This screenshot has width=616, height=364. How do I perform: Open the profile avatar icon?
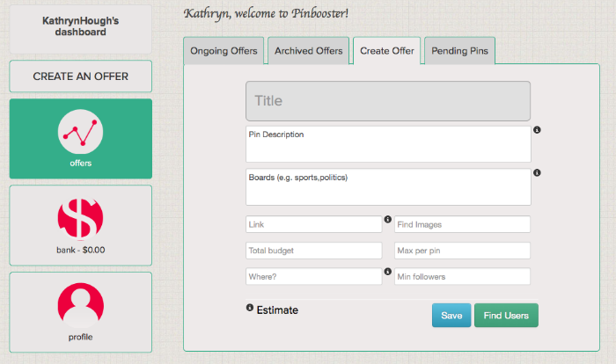click(81, 305)
